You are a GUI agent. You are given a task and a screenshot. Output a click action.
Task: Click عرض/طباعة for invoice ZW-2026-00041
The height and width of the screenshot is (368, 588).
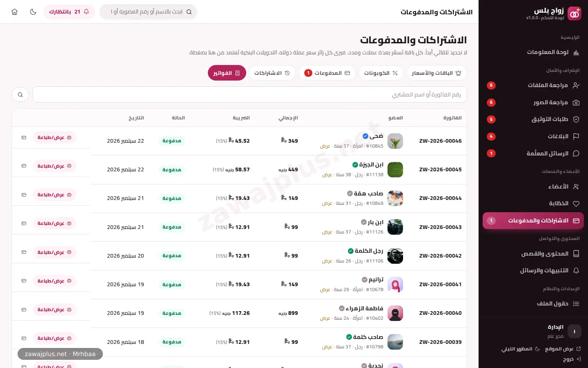[x=54, y=281]
